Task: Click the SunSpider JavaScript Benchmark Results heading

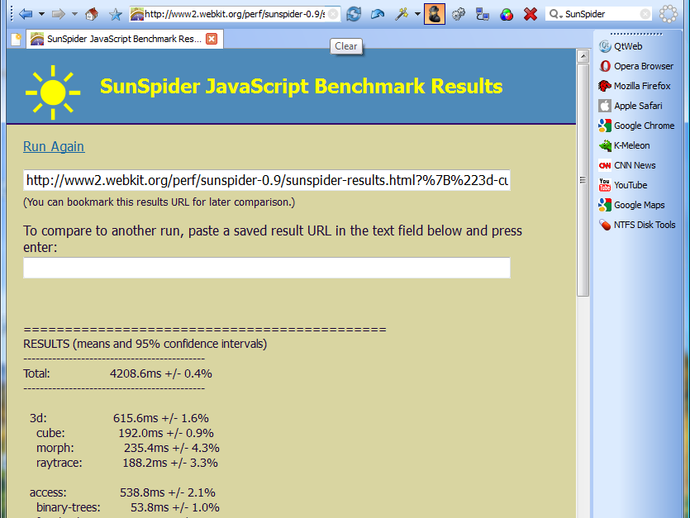Action: 301,86
